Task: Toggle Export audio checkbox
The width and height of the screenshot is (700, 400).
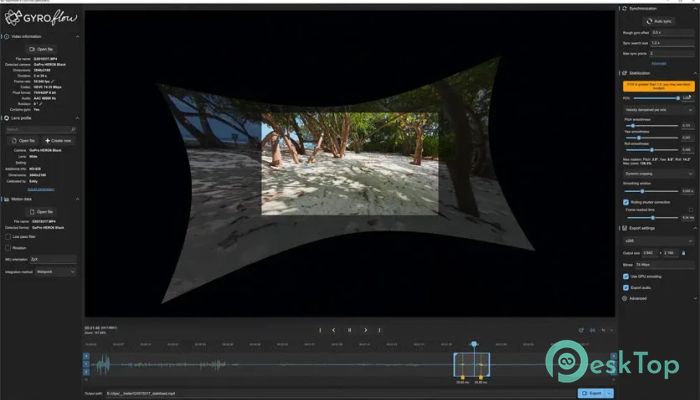Action: [626, 288]
